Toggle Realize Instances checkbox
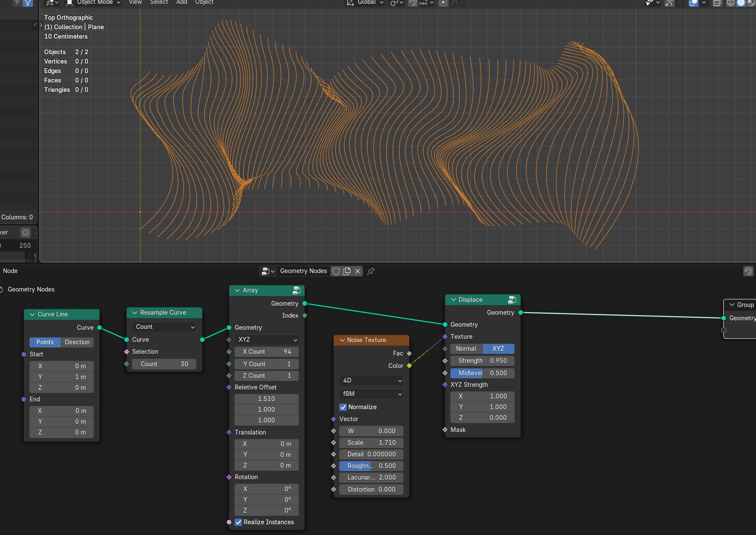756x535 pixels. click(x=239, y=522)
